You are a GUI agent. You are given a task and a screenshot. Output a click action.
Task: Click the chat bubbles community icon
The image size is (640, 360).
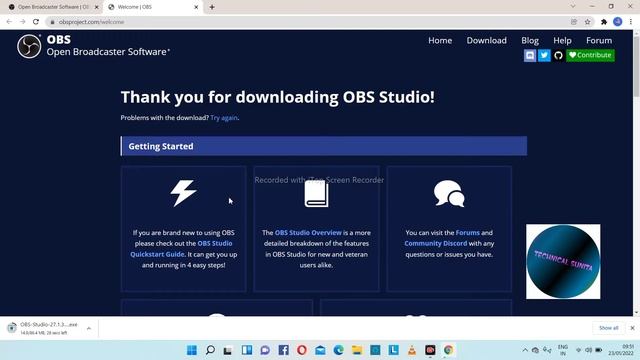(x=449, y=193)
